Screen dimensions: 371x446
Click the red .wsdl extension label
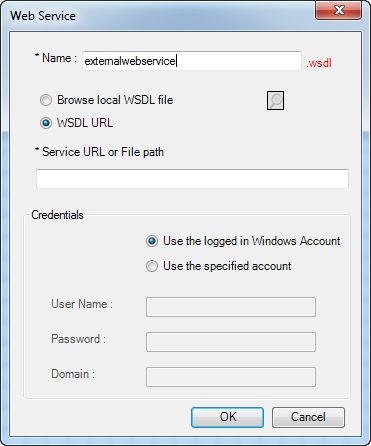(x=319, y=63)
